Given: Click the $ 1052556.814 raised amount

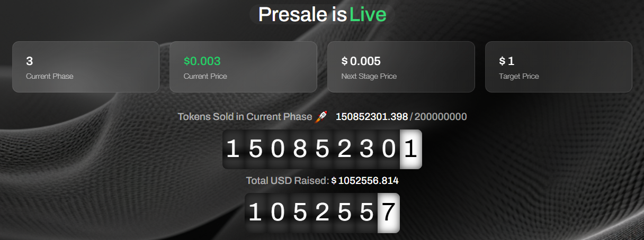Looking at the screenshot, I should [x=365, y=181].
